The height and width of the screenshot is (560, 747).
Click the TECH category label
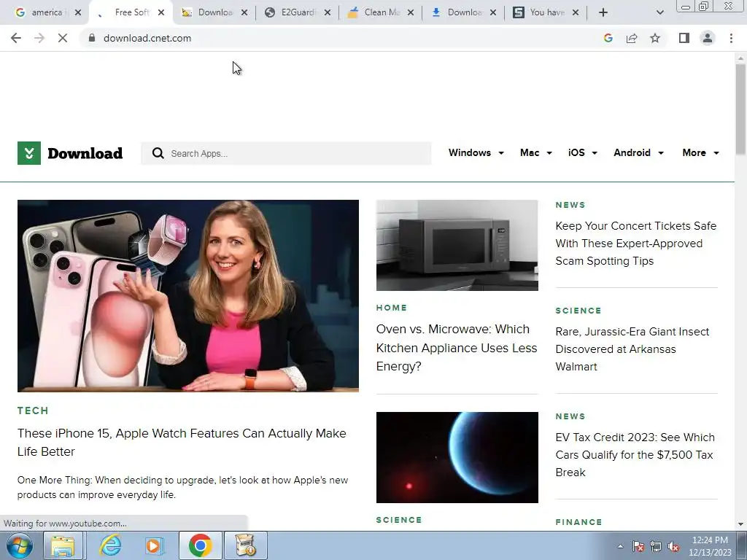click(33, 411)
